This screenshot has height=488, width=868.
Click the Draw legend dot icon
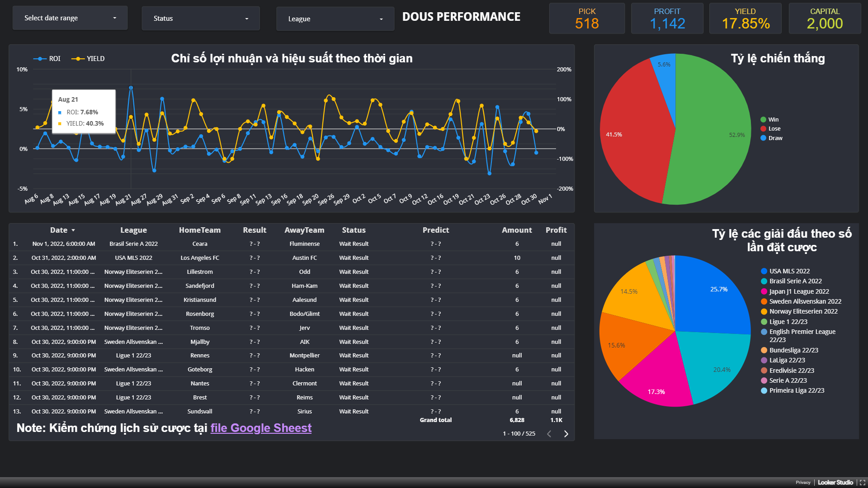764,138
